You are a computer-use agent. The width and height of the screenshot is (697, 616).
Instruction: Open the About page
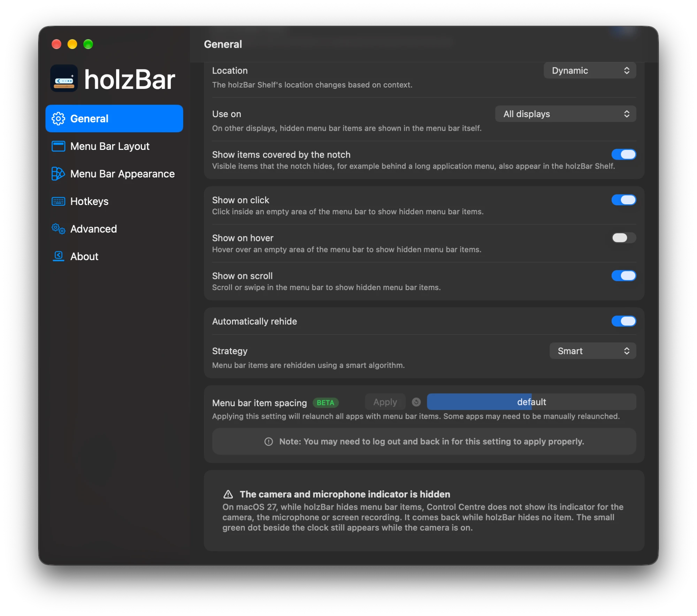114,256
